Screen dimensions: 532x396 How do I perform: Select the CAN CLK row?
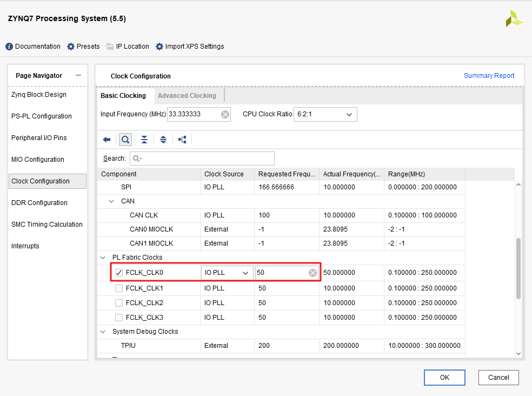point(281,215)
